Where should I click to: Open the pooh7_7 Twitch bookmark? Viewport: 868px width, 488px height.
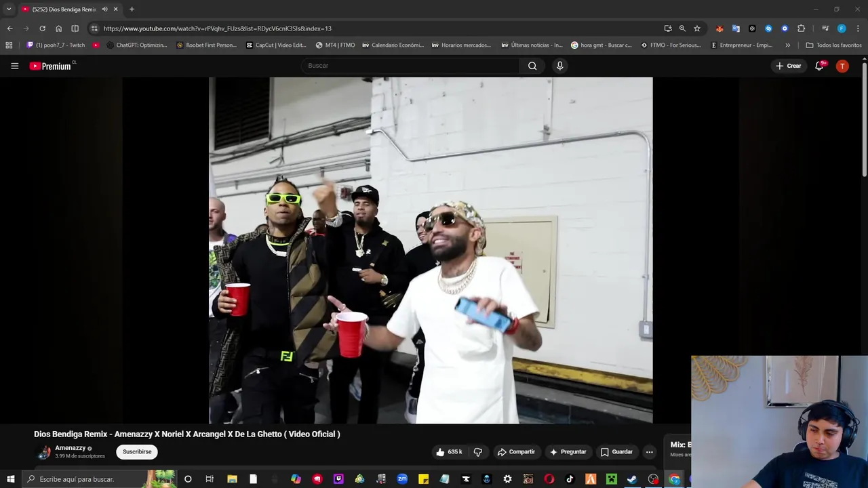click(56, 45)
